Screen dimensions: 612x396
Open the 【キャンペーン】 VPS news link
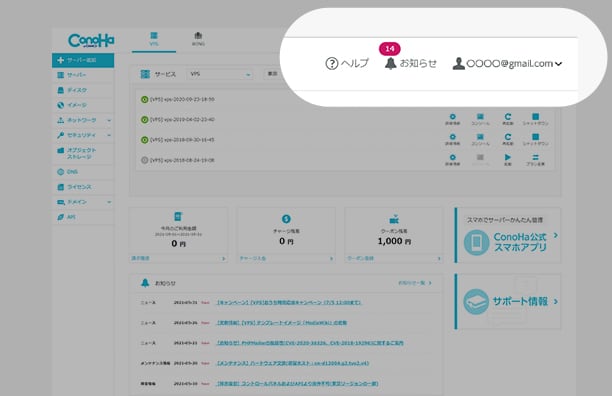click(289, 302)
